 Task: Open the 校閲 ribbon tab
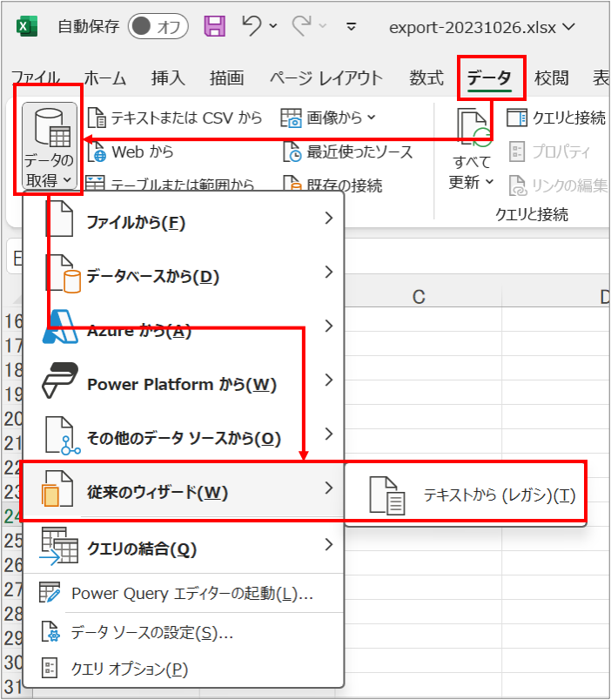tap(551, 78)
